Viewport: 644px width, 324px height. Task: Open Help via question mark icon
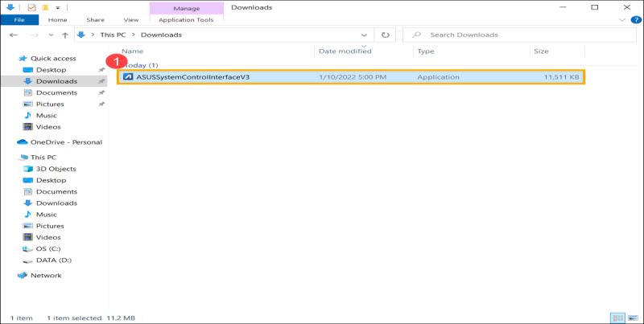[636, 19]
